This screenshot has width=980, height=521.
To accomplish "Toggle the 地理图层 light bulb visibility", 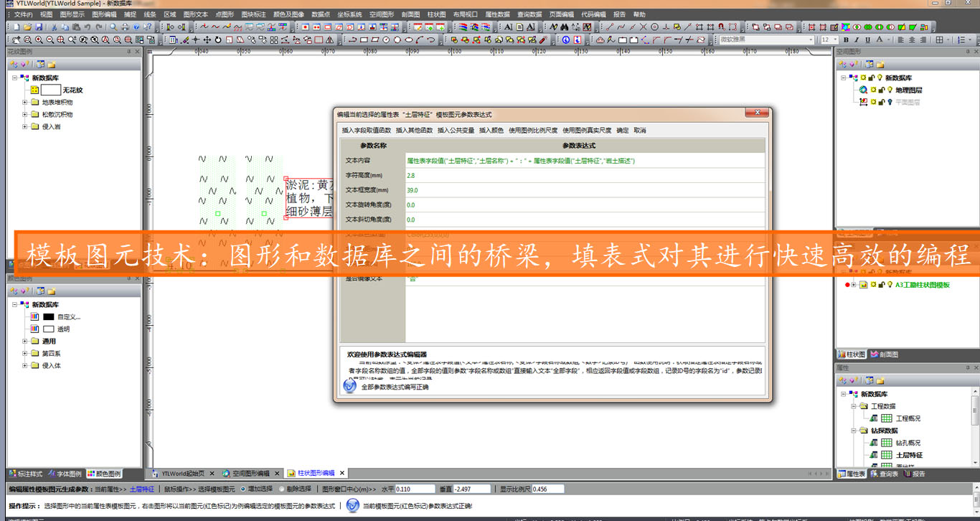I will pyautogui.click(x=890, y=90).
